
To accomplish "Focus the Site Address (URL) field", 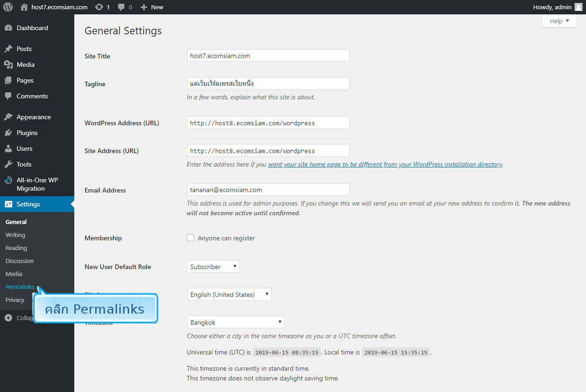I will click(x=268, y=150).
